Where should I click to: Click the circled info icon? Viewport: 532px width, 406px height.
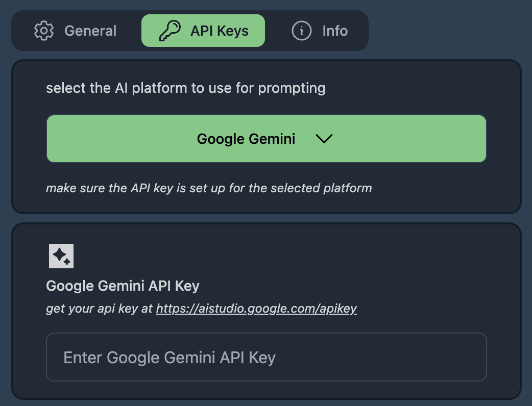tap(301, 31)
